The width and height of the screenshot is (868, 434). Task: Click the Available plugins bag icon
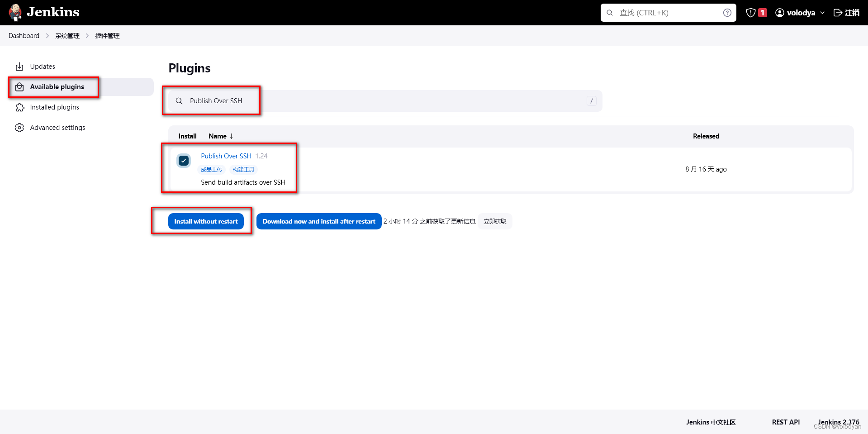coord(19,87)
